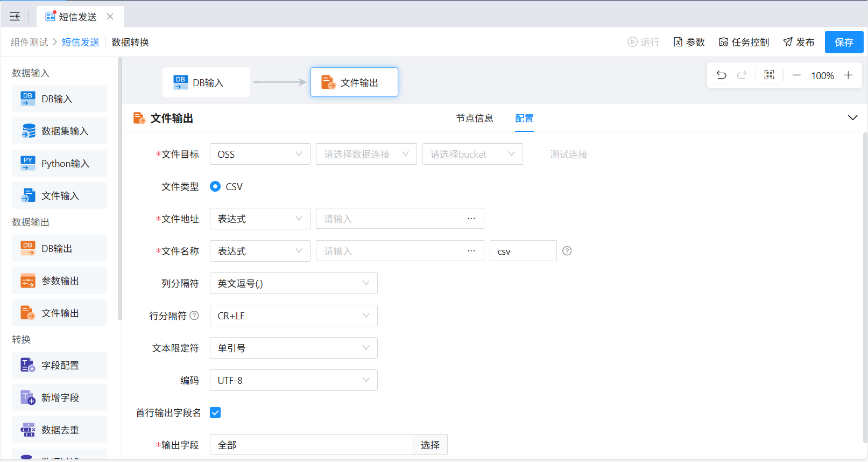Toggle the sidebar collapse menu icon
The image size is (868, 462).
pyautogui.click(x=15, y=17)
